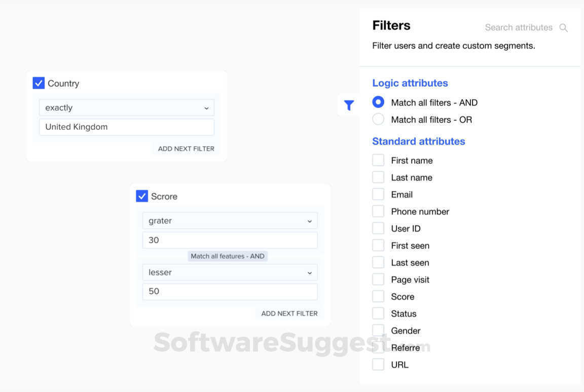Click the search magnifier icon
Image resolution: width=584 pixels, height=392 pixels.
point(563,28)
